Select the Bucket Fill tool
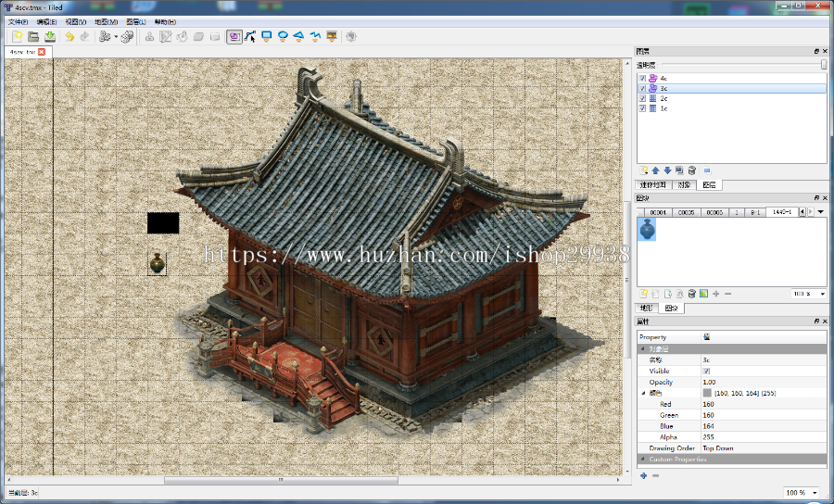 (x=182, y=37)
